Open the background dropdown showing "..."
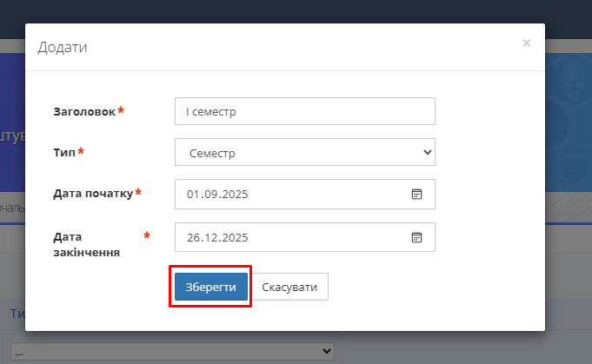This screenshot has height=364, width=592. [172, 351]
